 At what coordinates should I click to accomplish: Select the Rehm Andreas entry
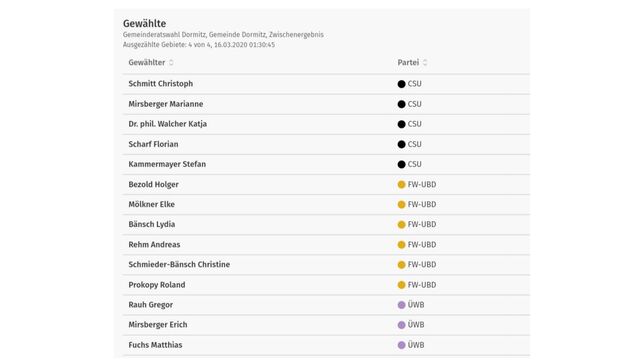point(326,244)
